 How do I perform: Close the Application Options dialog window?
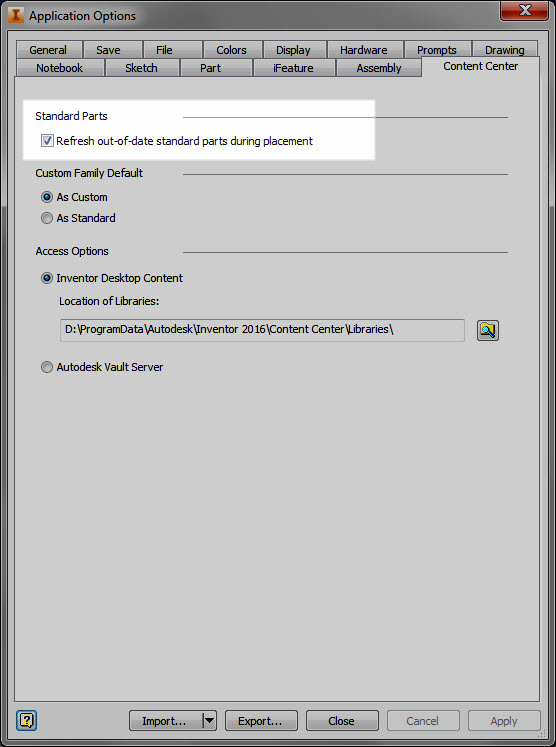[x=524, y=10]
